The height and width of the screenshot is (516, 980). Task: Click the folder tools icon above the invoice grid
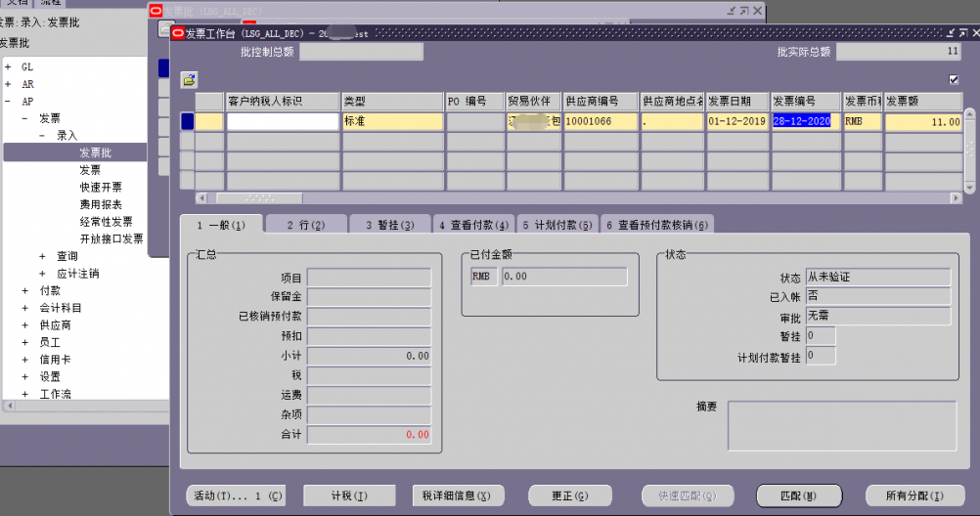click(189, 80)
